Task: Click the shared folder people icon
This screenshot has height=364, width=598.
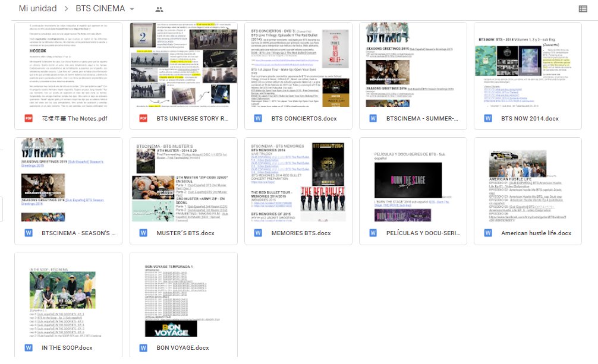Action: coord(159,10)
